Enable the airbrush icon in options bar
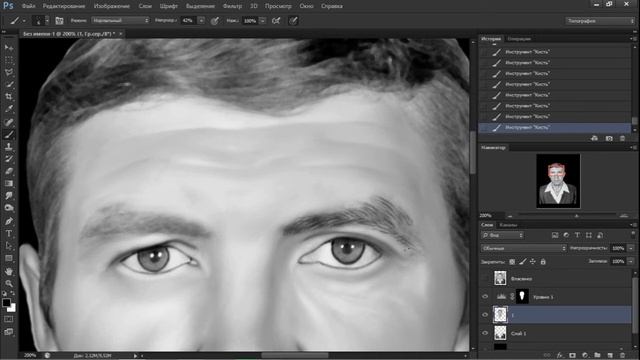Viewport: 640px width, 360px height. pyautogui.click(x=276, y=20)
